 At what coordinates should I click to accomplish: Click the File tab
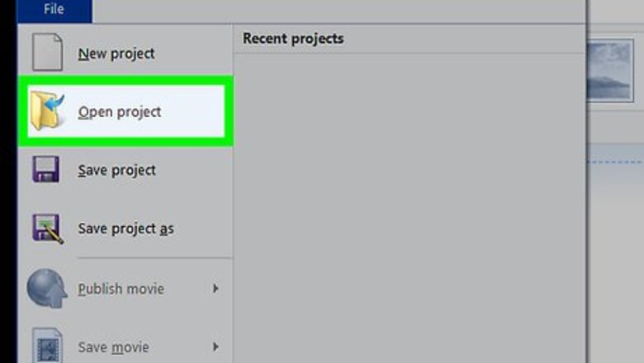(54, 10)
